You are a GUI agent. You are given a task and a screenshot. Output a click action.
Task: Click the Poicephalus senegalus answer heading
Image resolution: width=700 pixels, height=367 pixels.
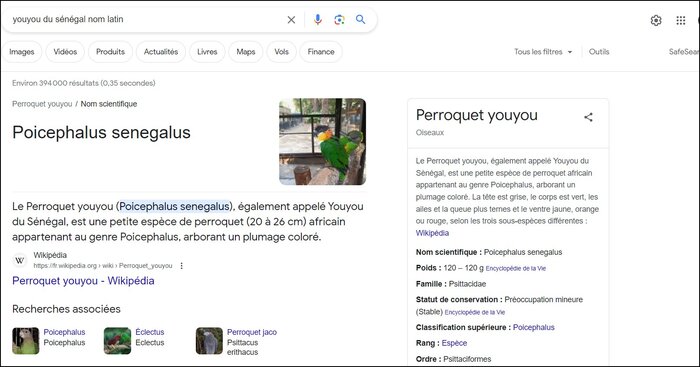(101, 133)
